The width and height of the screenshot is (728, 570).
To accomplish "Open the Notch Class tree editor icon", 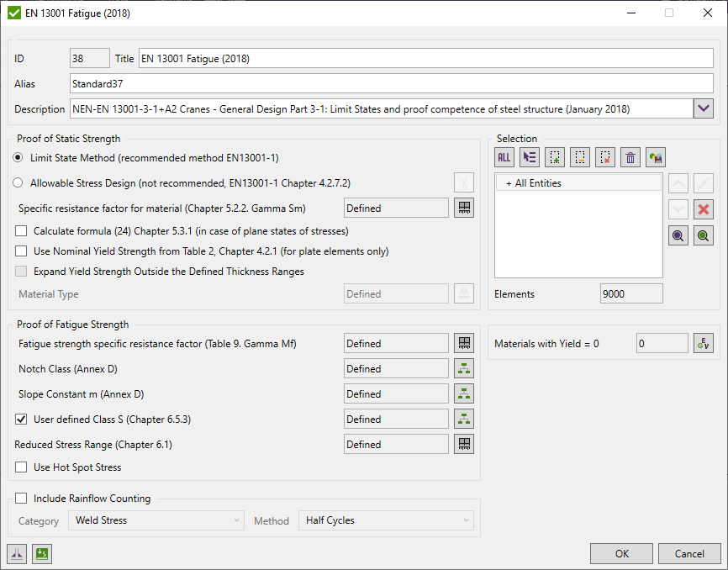I will click(x=464, y=368).
